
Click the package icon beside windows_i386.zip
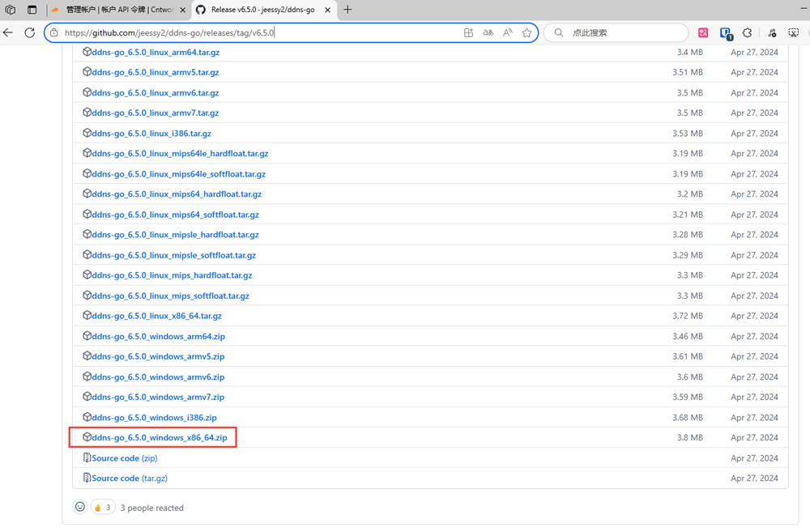[87, 417]
